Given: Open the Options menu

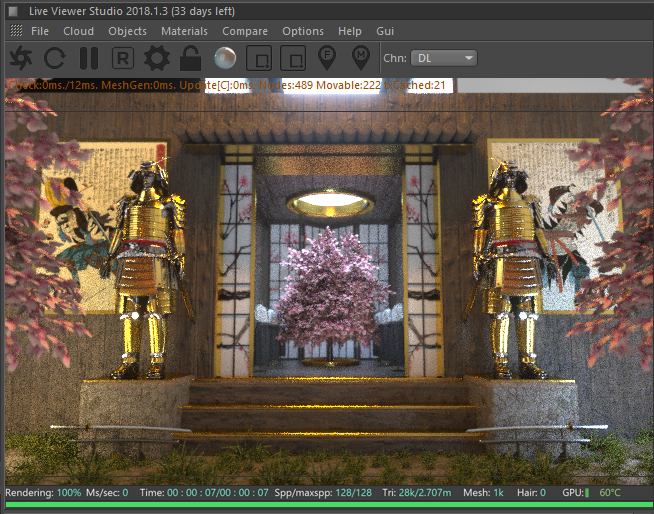Looking at the screenshot, I should point(303,31).
